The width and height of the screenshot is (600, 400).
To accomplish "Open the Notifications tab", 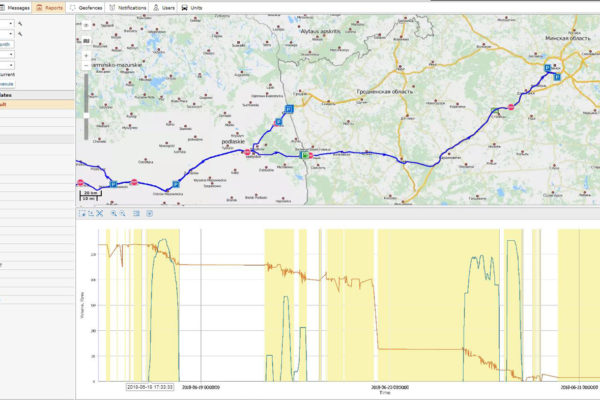I will pos(130,7).
